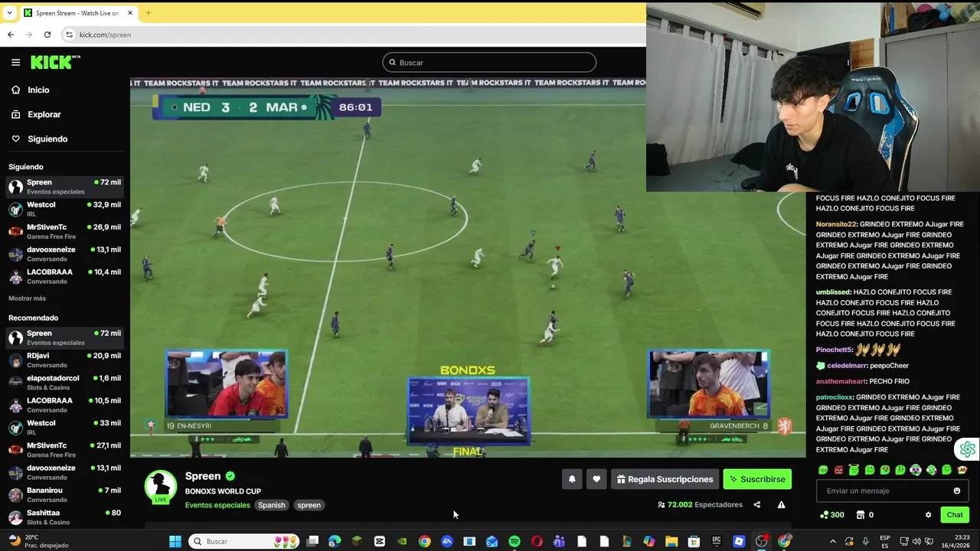Click the report warning triangle icon
Screen dimensions: 980x551
click(781, 504)
